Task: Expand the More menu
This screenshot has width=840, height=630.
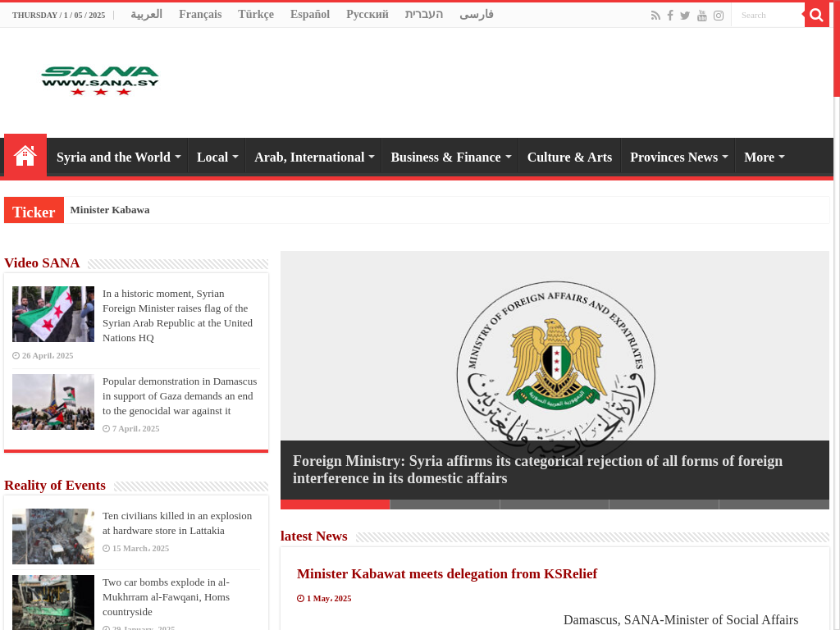Action: tap(764, 157)
